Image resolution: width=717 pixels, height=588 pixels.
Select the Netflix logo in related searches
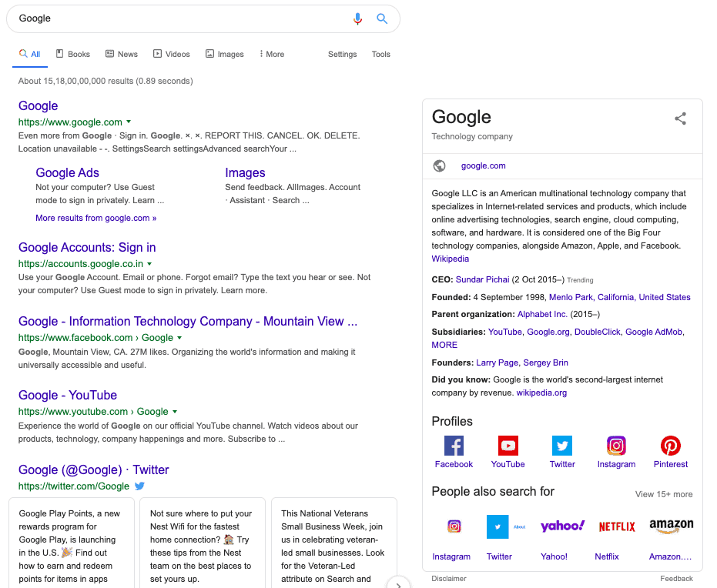tap(617, 526)
